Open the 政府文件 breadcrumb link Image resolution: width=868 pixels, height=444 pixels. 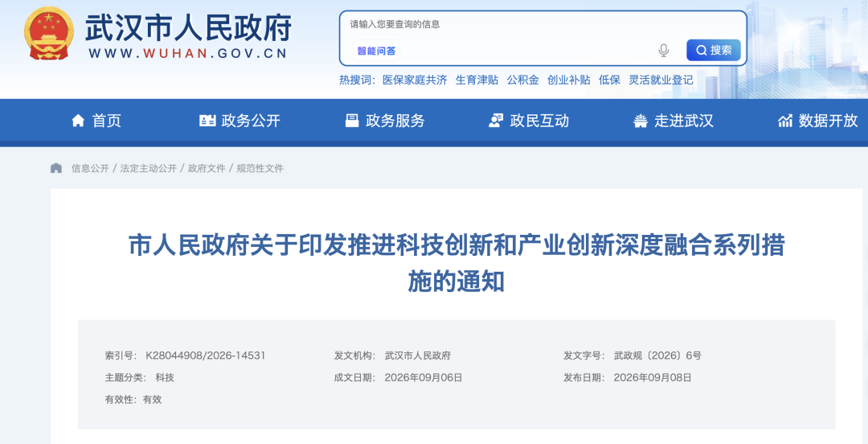click(x=207, y=168)
